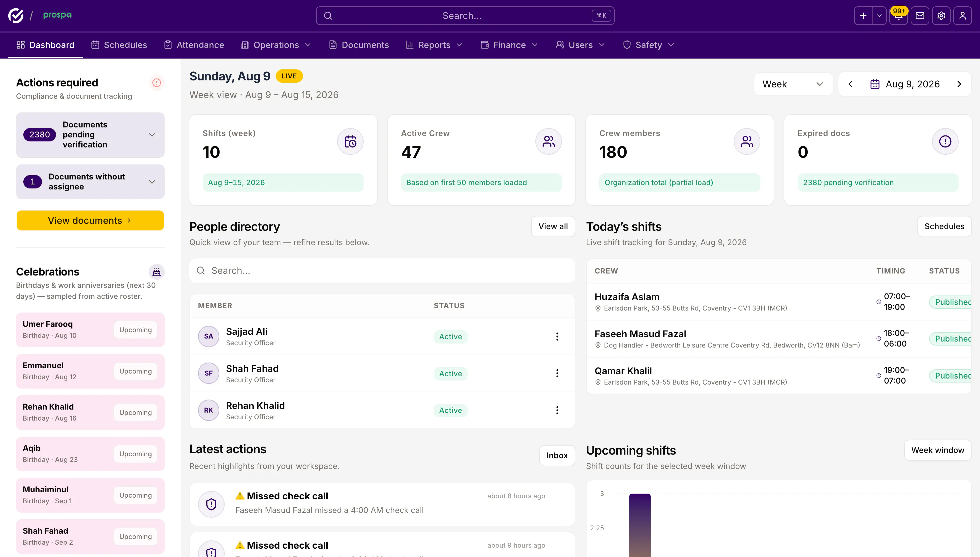Open the settings gear icon

tap(941, 16)
